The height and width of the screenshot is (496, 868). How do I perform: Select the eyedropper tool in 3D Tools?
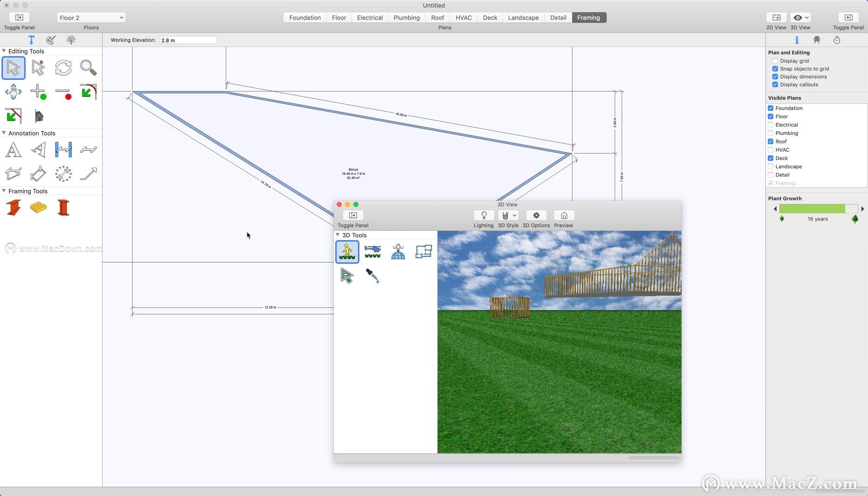(x=372, y=276)
